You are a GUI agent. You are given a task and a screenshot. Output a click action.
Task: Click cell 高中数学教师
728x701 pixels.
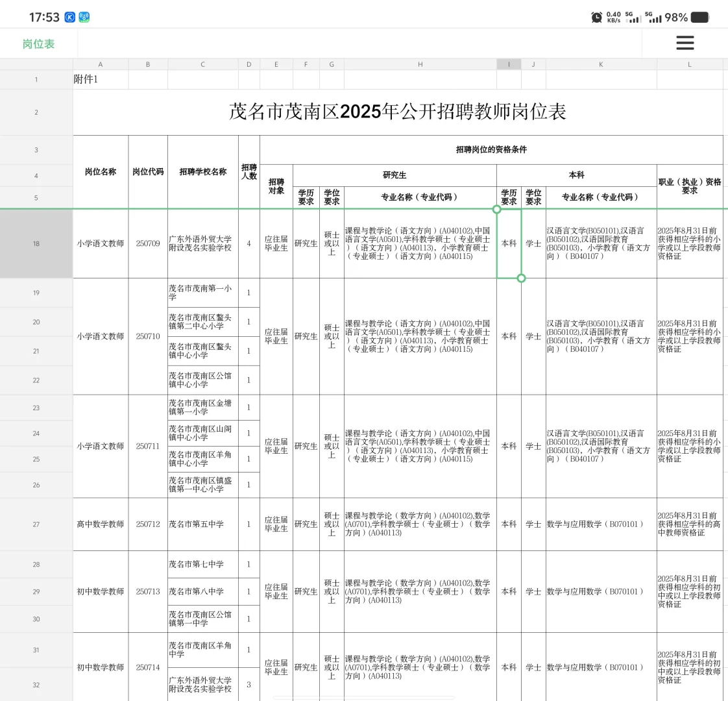(101, 524)
